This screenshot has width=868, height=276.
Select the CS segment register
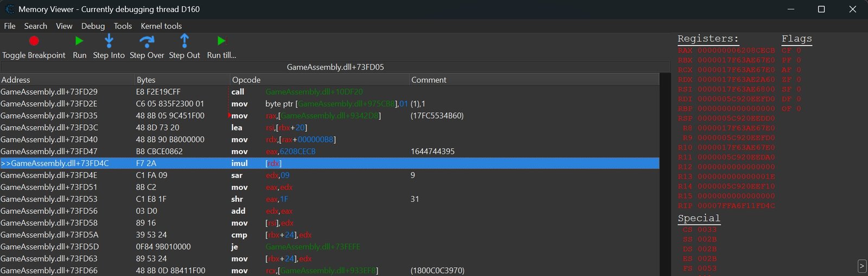click(x=700, y=230)
